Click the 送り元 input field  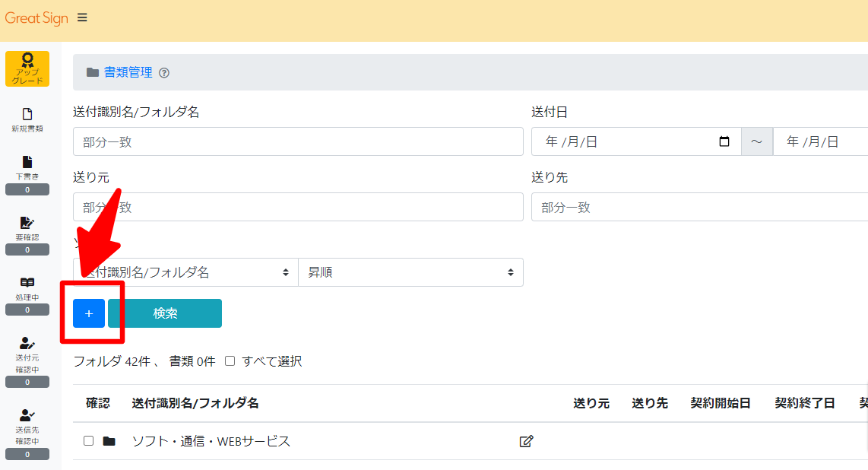coord(298,207)
